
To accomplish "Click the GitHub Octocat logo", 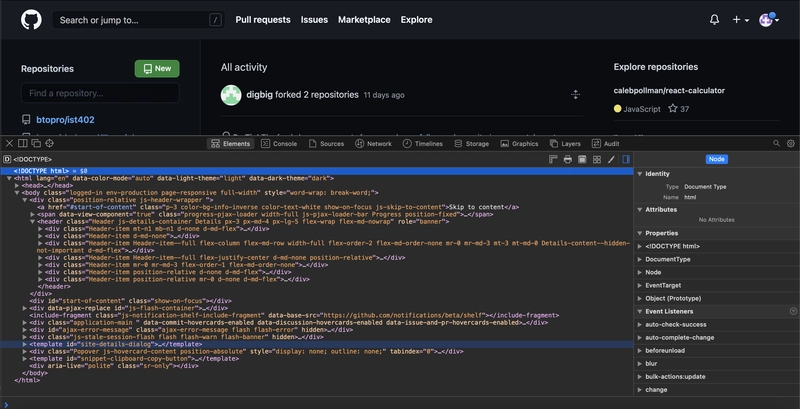I will coord(30,19).
